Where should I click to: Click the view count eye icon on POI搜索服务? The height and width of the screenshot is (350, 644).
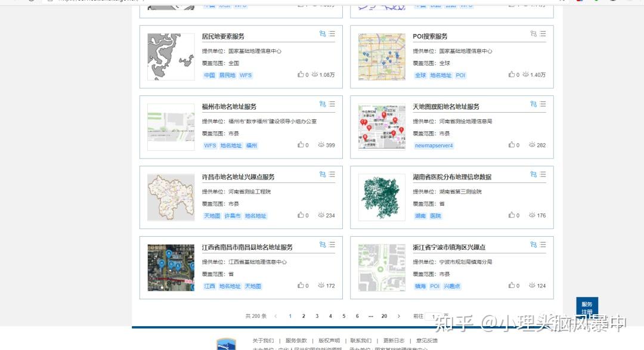(525, 75)
